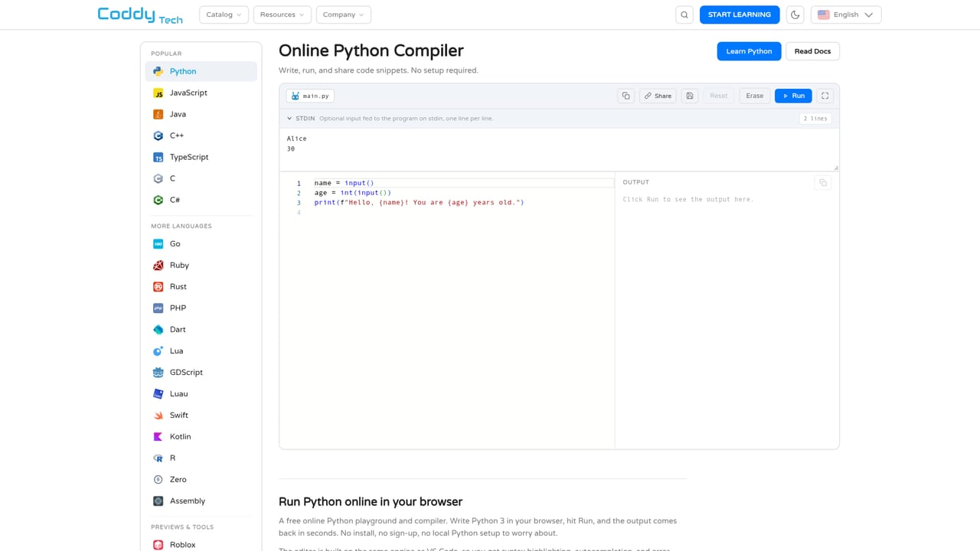Choose the C++ language icon

click(x=158, y=135)
